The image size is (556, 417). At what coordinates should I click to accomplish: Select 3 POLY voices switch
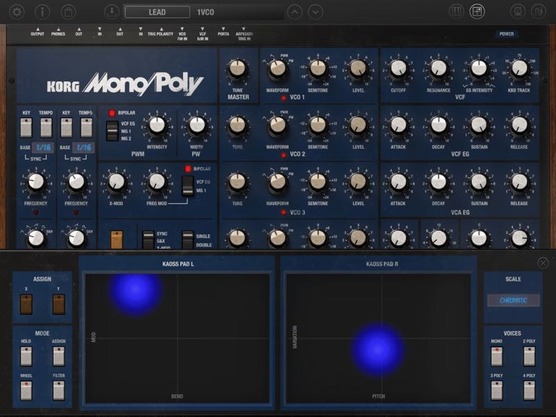[x=497, y=390]
